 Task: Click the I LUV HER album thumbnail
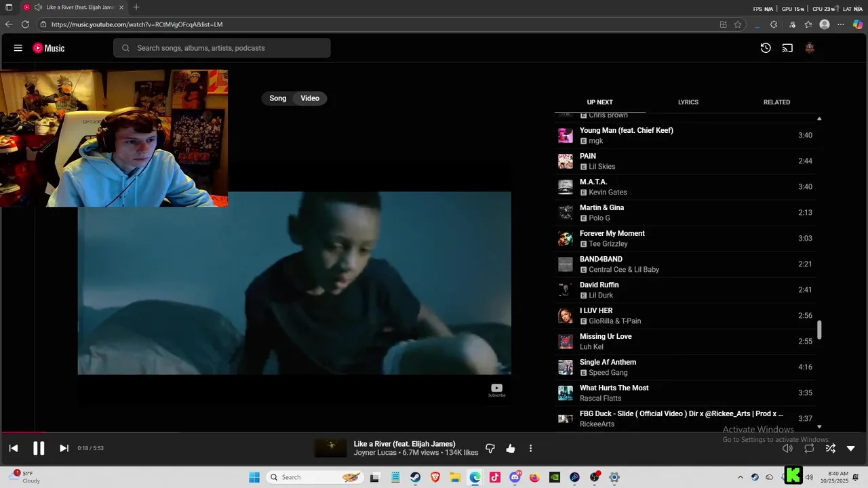click(566, 316)
